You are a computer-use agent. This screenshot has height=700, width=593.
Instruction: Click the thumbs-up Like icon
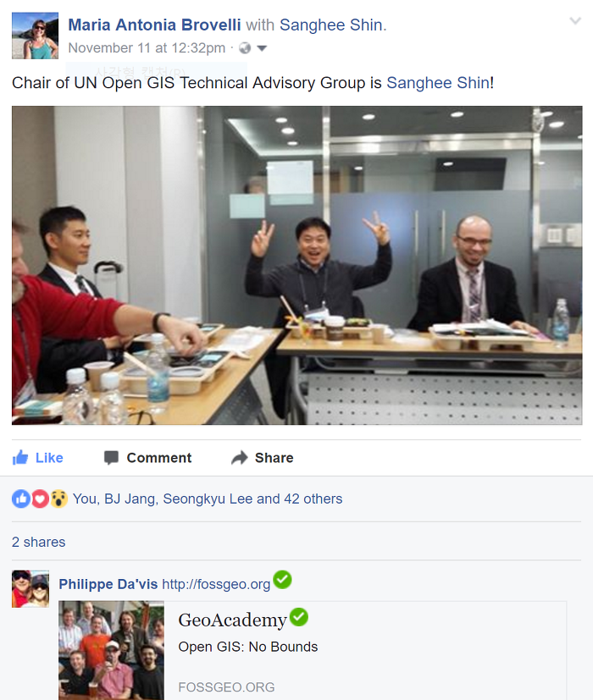tap(20, 458)
